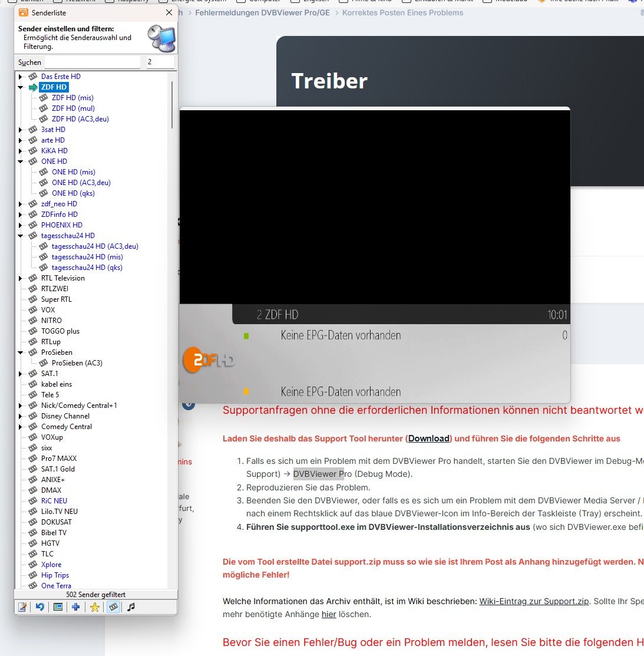The width and height of the screenshot is (644, 656).
Task: Click the film icon beside Tele 5
Action: [33, 394]
